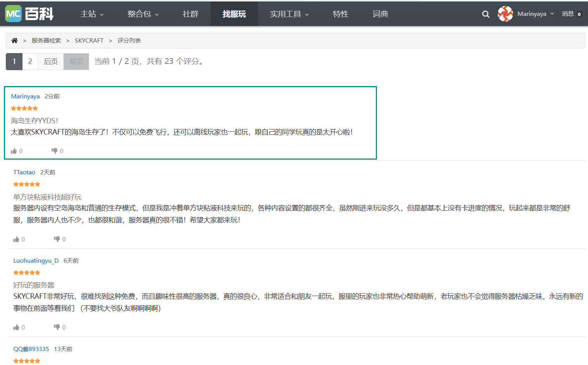Click review title 好玩的服务器

[34, 285]
